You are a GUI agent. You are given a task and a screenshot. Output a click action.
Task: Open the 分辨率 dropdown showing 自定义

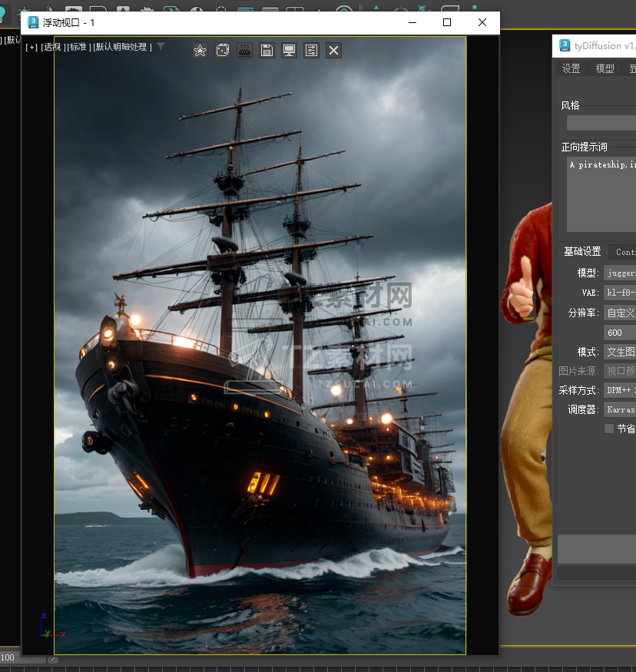[620, 313]
